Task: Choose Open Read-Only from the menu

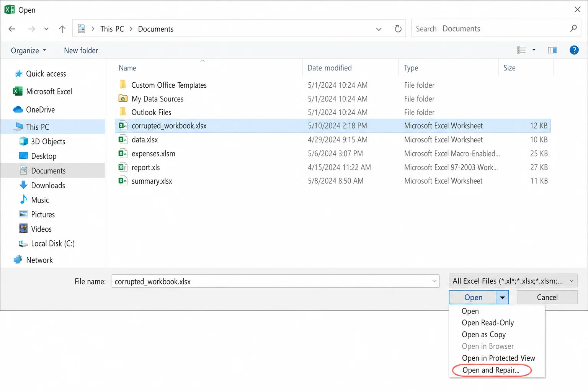Action: pyautogui.click(x=488, y=323)
